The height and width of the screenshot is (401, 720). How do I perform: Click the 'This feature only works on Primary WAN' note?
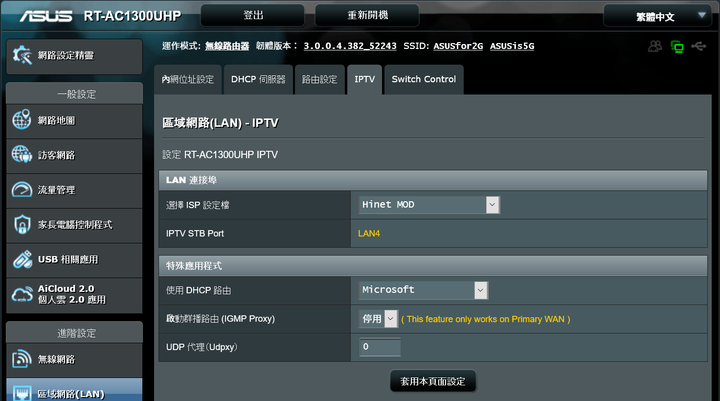point(485,319)
